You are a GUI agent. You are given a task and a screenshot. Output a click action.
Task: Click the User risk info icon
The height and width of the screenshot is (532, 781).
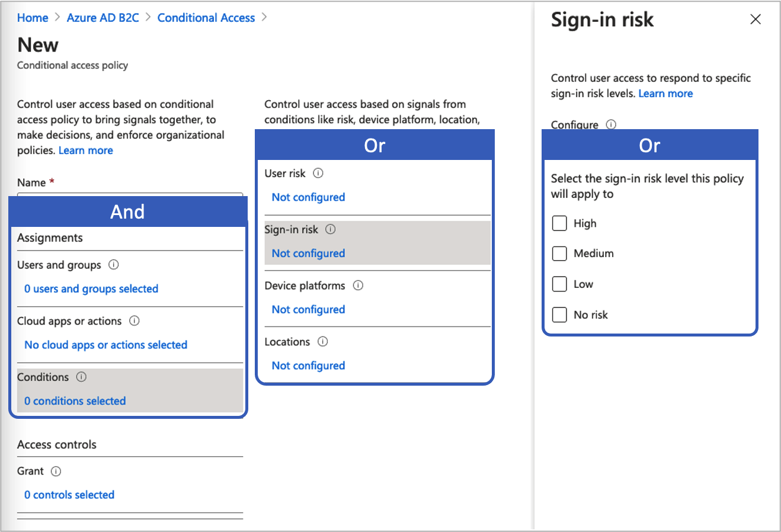(x=318, y=173)
